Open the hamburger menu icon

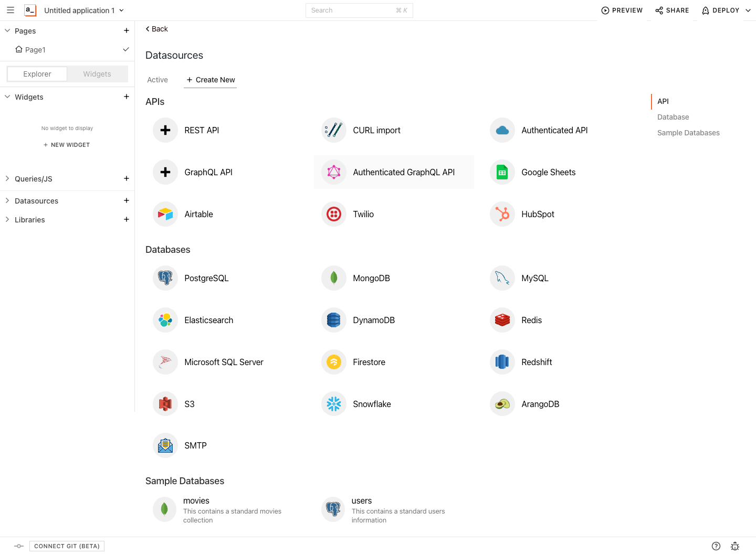(10, 10)
